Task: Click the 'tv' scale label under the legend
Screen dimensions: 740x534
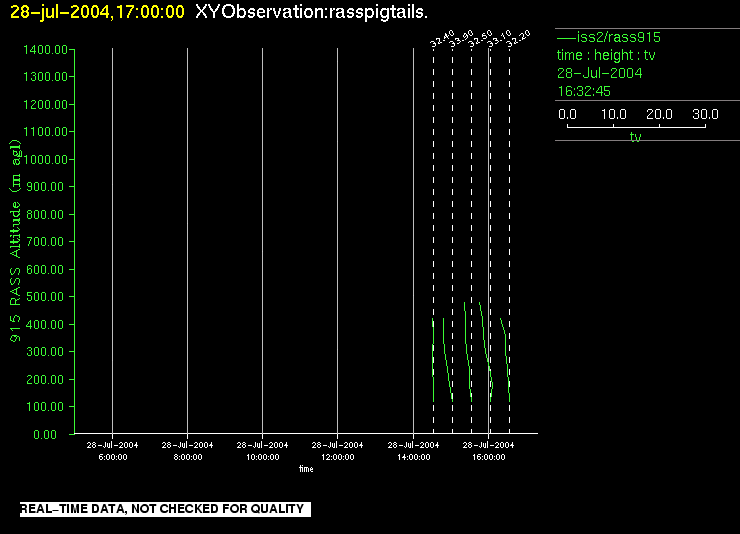Action: tap(636, 137)
